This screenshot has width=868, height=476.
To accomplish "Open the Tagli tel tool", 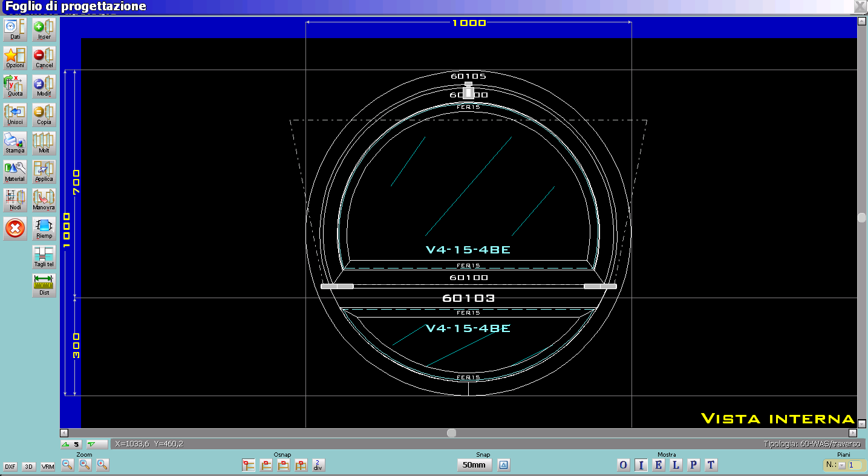I will pyautogui.click(x=44, y=257).
